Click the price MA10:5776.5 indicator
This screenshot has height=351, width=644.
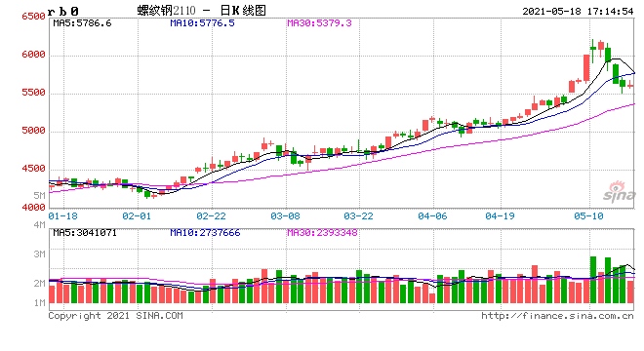[x=203, y=23]
